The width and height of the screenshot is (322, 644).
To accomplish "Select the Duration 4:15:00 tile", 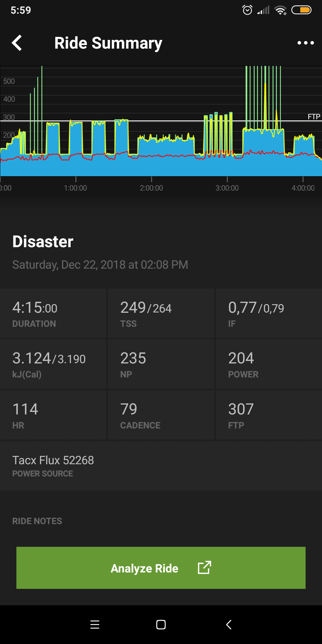I will pyautogui.click(x=53, y=313).
